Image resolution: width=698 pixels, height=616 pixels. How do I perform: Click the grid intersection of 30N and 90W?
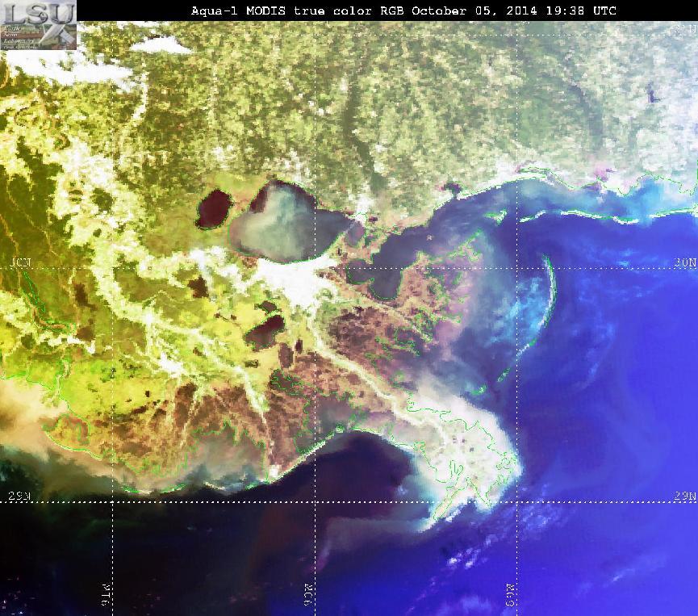click(x=316, y=268)
